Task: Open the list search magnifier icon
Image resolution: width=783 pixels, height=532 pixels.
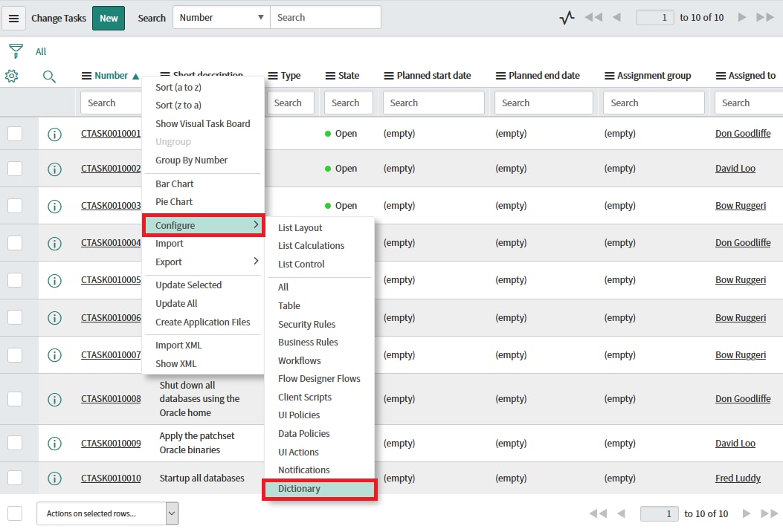Action: [49, 77]
